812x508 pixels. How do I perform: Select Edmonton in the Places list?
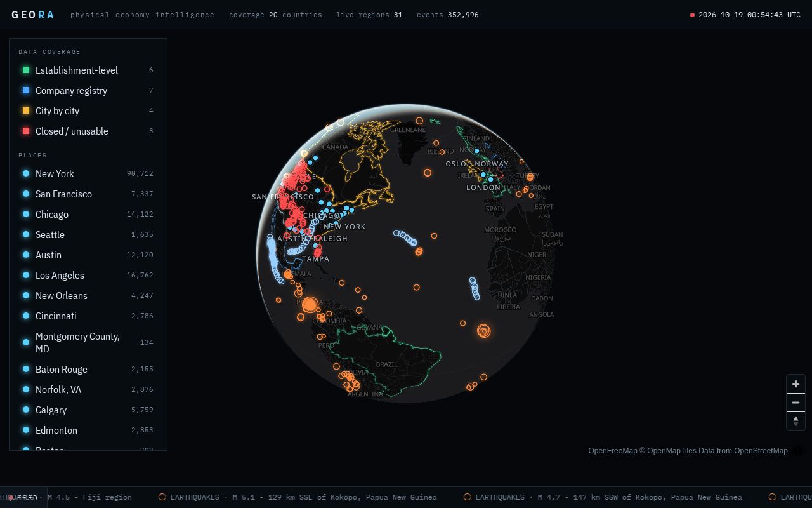tap(88, 430)
